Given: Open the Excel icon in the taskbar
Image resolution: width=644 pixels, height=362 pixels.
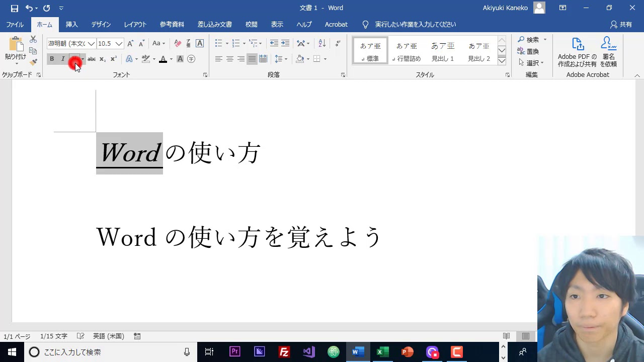Looking at the screenshot, I should coord(383,352).
